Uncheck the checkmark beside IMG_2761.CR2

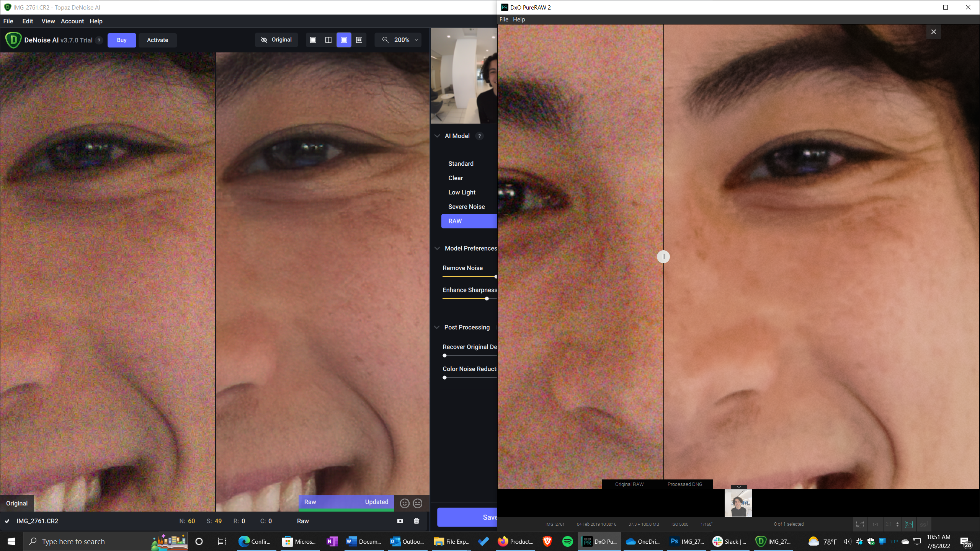click(x=7, y=521)
